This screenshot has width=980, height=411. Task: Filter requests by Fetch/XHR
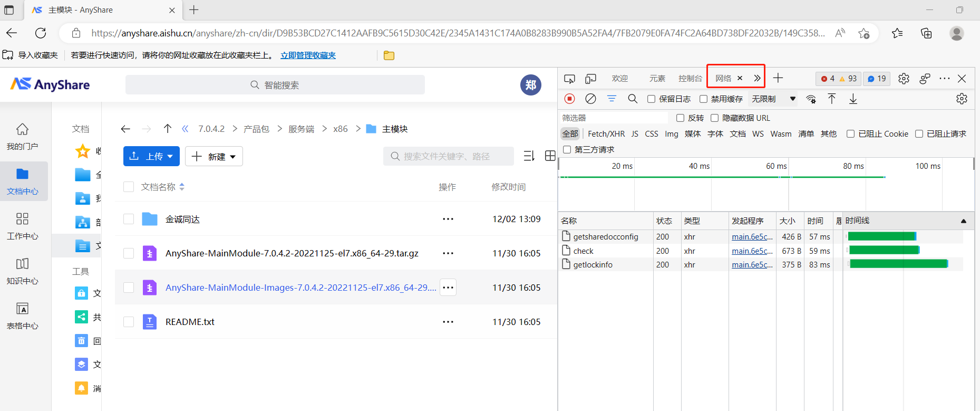point(606,134)
